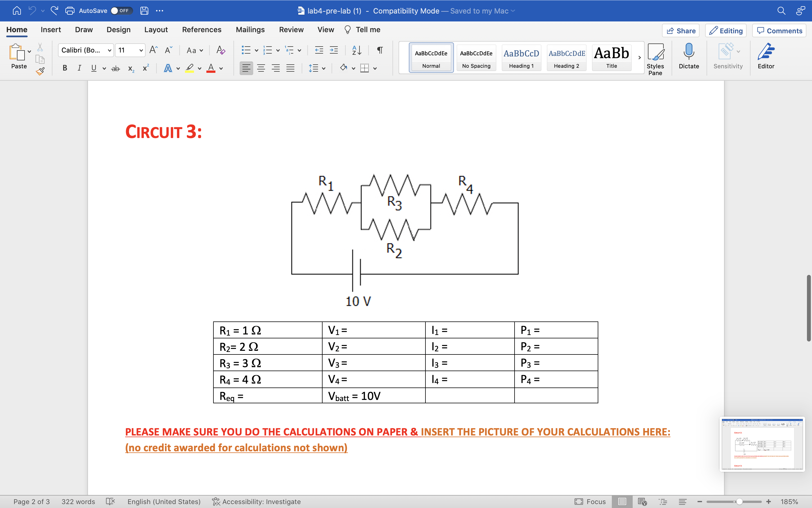Viewport: 812px width, 508px height.
Task: Toggle show paragraph marks
Action: point(380,50)
